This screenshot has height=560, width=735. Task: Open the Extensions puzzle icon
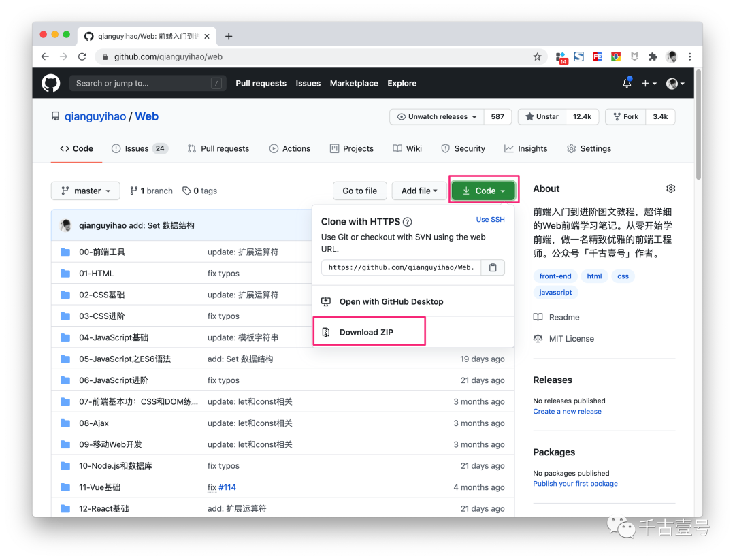[x=653, y=56]
